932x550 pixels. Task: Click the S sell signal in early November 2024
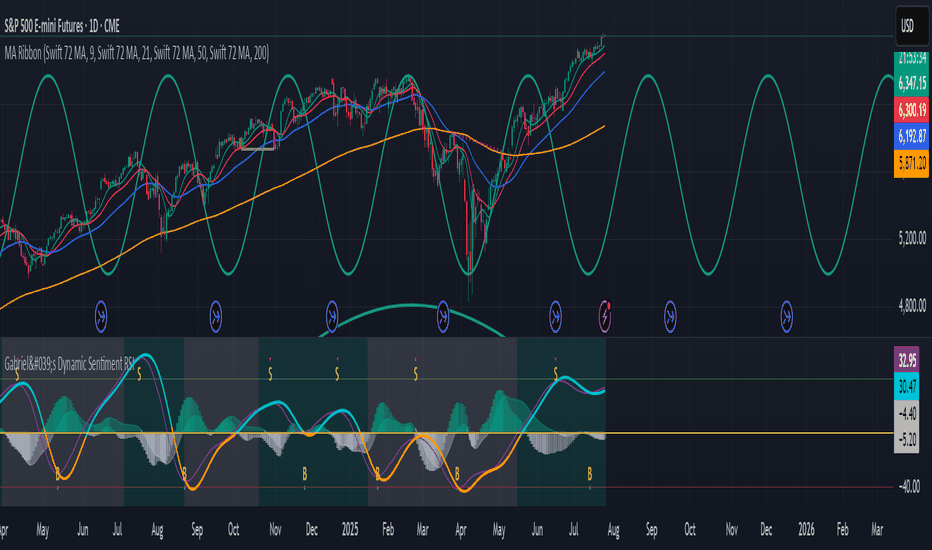[270, 374]
